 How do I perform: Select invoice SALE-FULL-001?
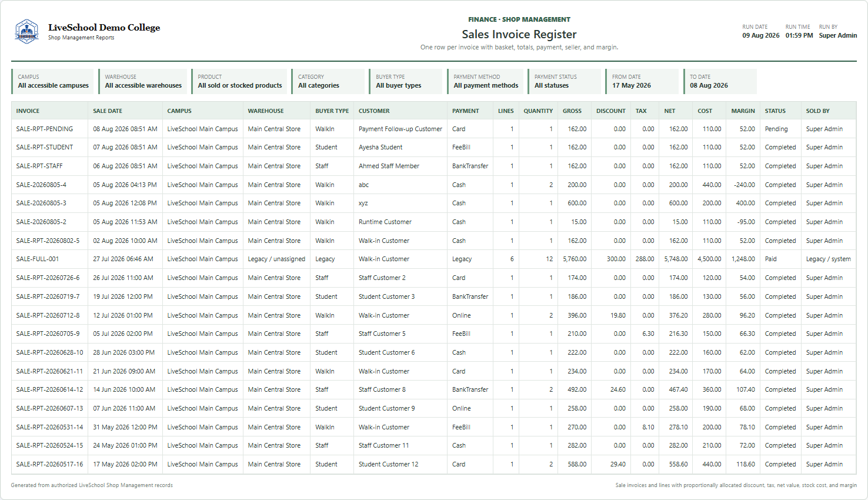coord(38,259)
